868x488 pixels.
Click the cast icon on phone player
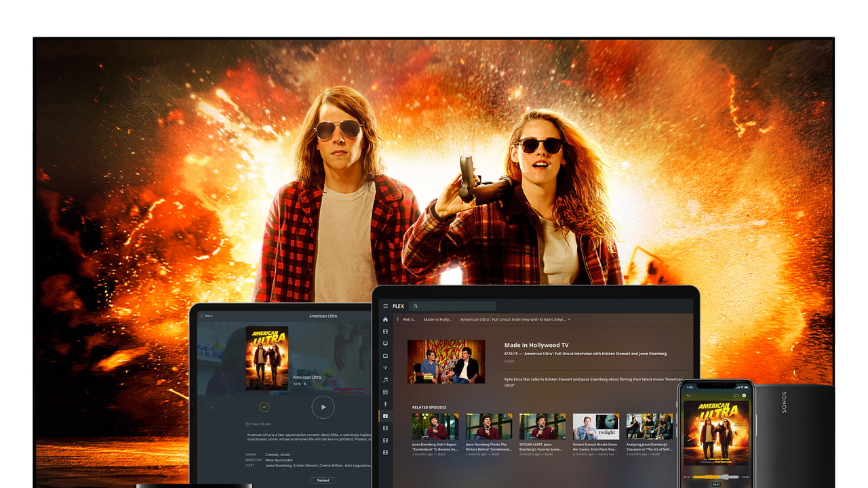tap(735, 395)
